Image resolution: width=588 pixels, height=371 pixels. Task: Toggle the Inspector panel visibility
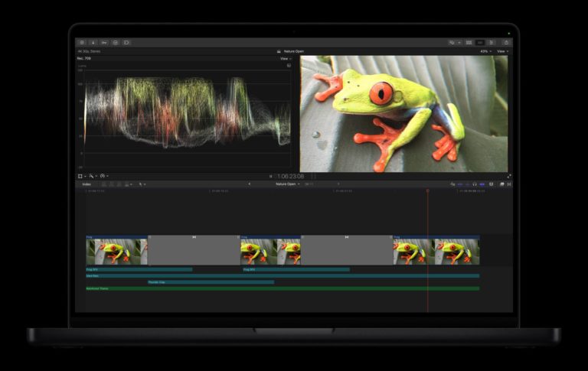click(492, 42)
